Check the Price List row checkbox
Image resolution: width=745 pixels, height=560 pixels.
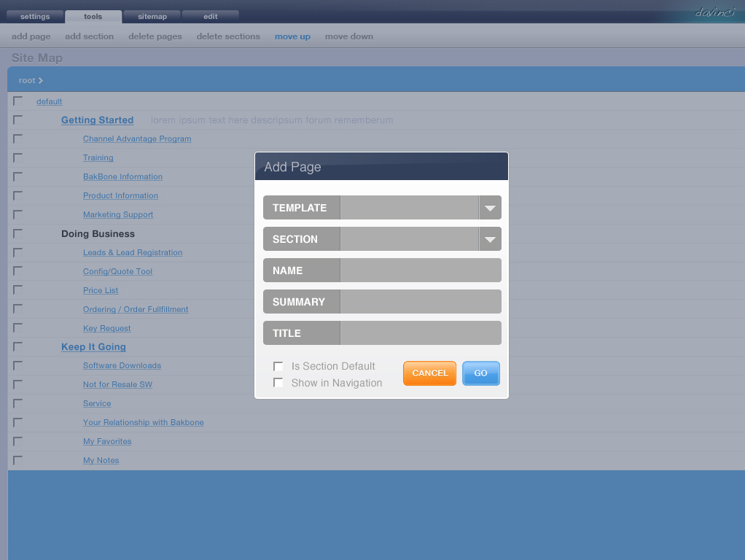(18, 290)
